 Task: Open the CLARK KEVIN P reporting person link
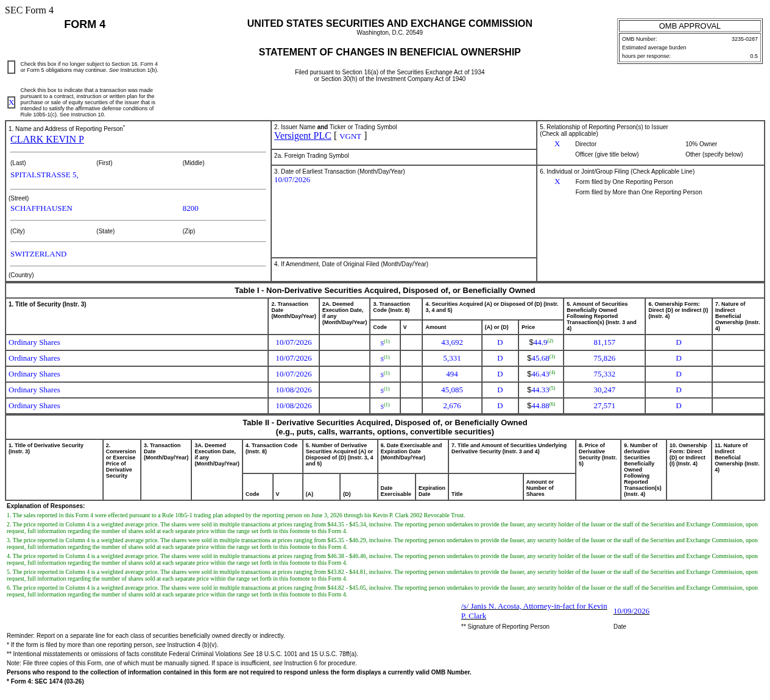[47, 140]
